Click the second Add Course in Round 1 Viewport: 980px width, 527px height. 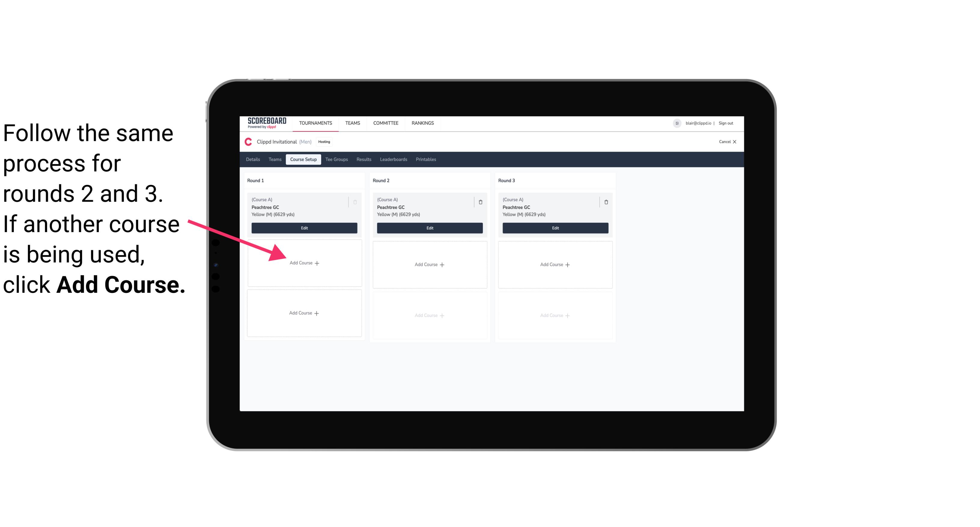[x=303, y=312]
